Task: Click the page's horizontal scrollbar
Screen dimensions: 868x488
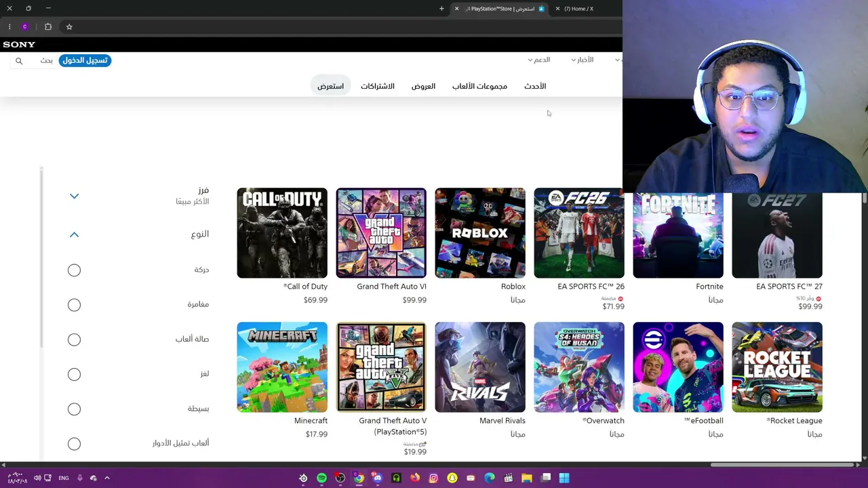Action: [783, 465]
